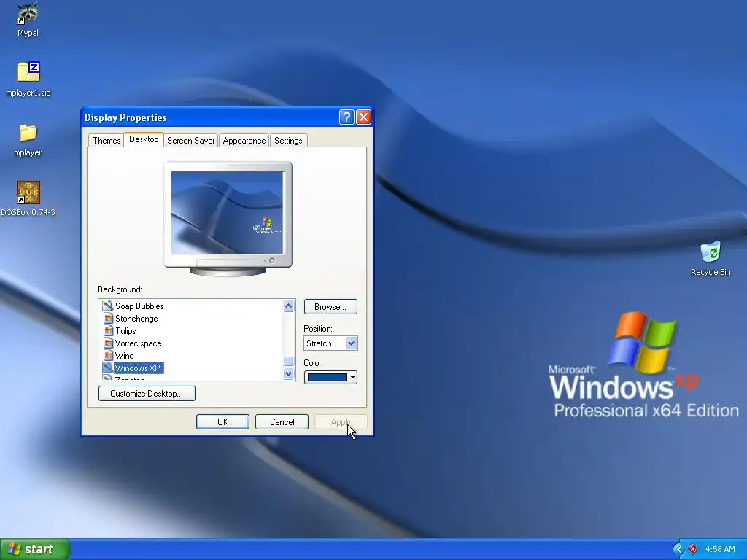This screenshot has height=560, width=747.
Task: Click the Help question mark title button
Action: pyautogui.click(x=347, y=117)
